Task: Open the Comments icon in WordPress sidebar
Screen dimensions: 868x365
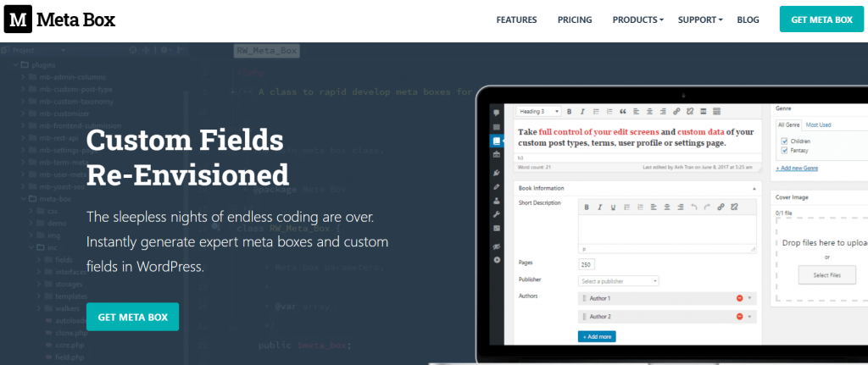Action: click(x=497, y=113)
